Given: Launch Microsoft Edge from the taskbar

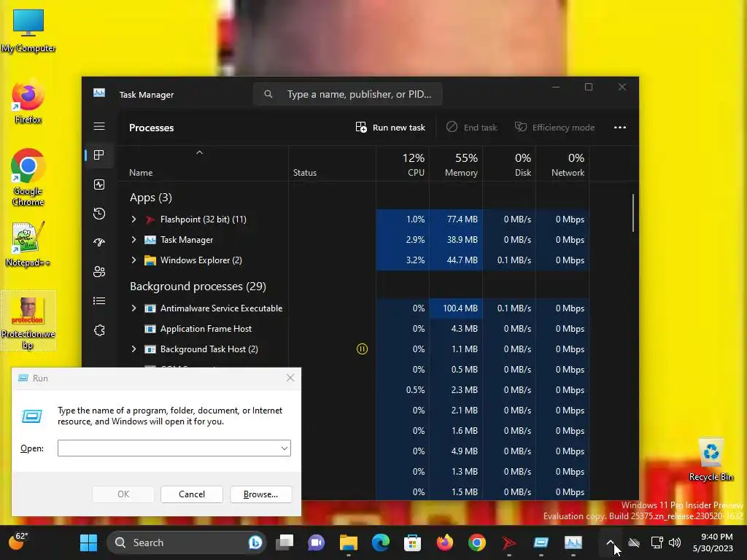Looking at the screenshot, I should click(380, 542).
